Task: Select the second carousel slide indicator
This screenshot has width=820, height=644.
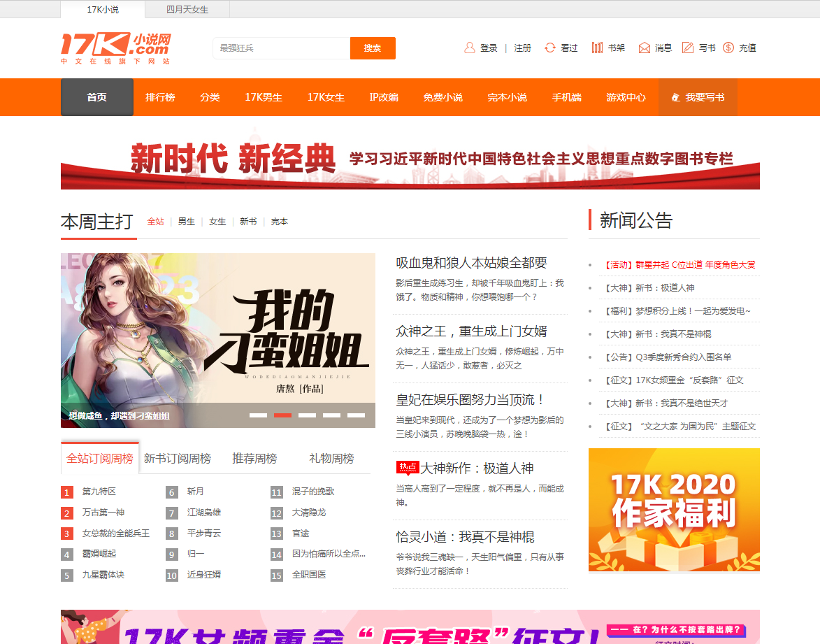Action: point(282,415)
